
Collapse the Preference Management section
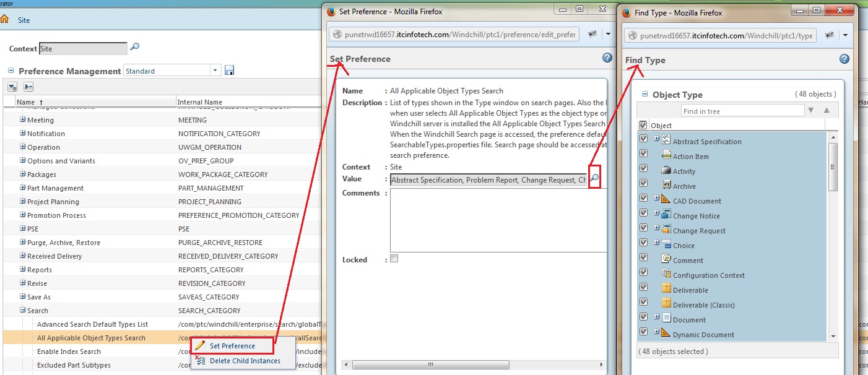pyautogui.click(x=11, y=71)
